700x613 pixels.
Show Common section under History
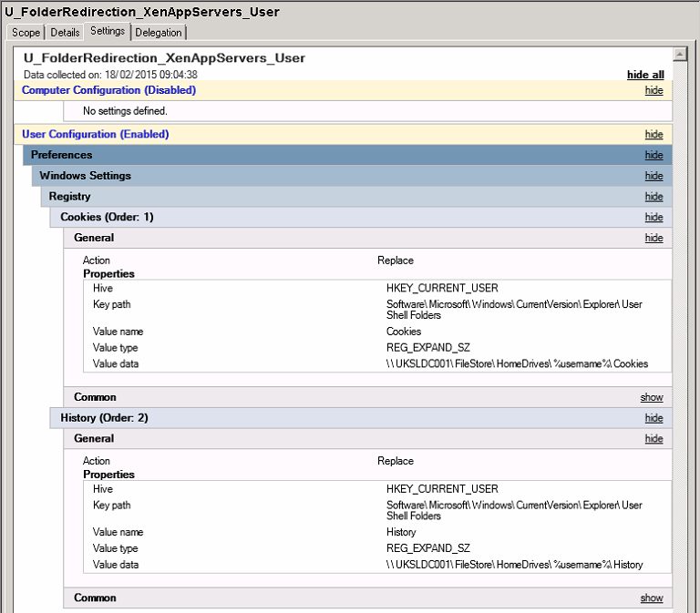[x=652, y=598]
